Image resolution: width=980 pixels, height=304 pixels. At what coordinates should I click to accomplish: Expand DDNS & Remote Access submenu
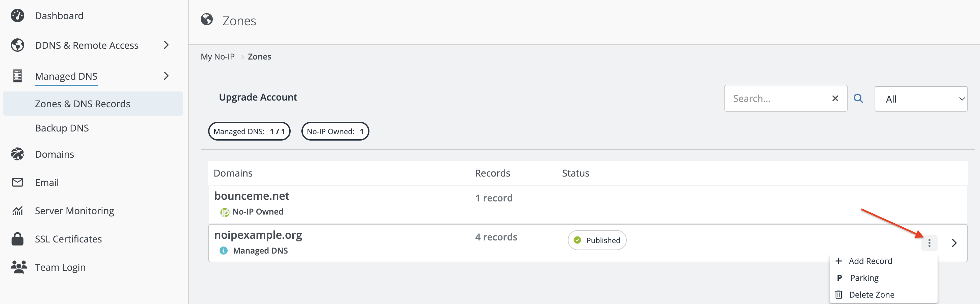166,45
